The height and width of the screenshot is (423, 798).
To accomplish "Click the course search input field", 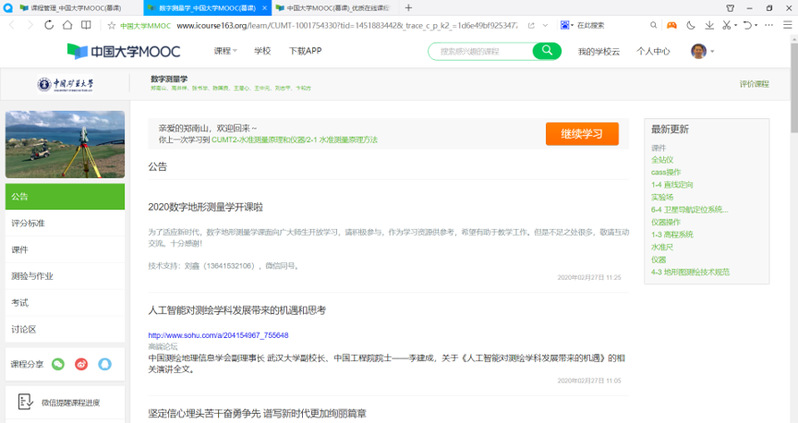I will pos(481,51).
